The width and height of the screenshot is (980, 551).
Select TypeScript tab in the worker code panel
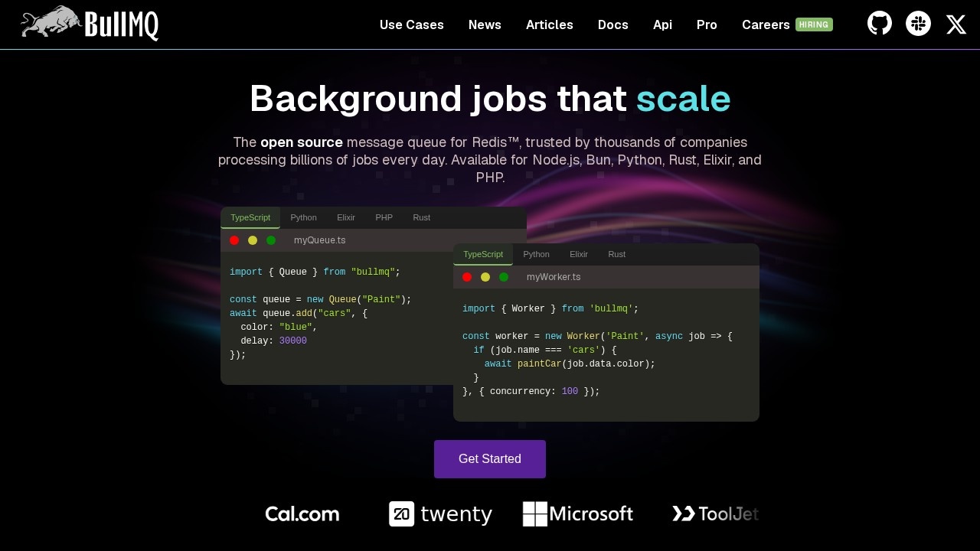483,254
